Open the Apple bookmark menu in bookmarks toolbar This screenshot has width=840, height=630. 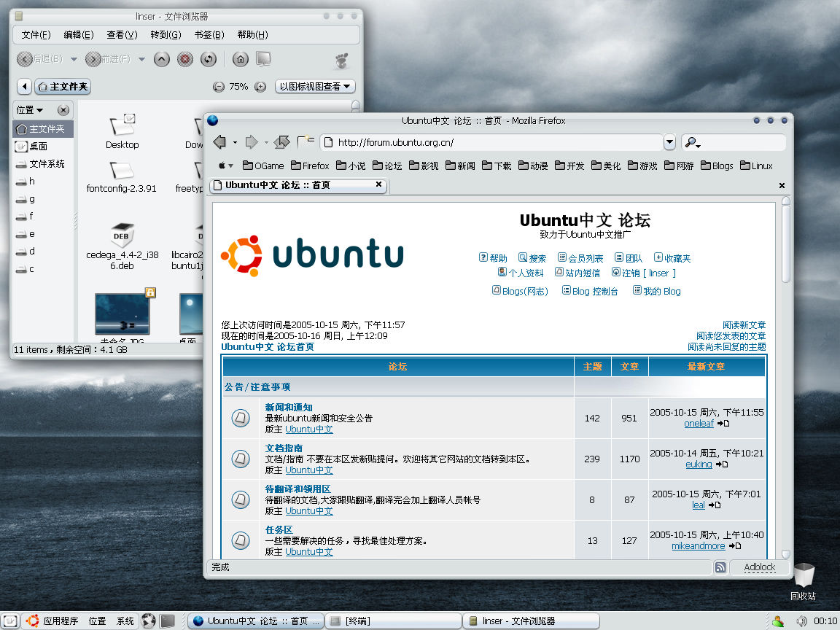(225, 166)
